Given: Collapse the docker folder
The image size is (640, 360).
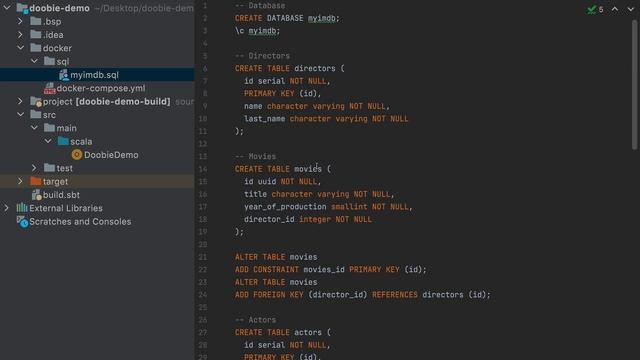Looking at the screenshot, I should pyautogui.click(x=20, y=48).
